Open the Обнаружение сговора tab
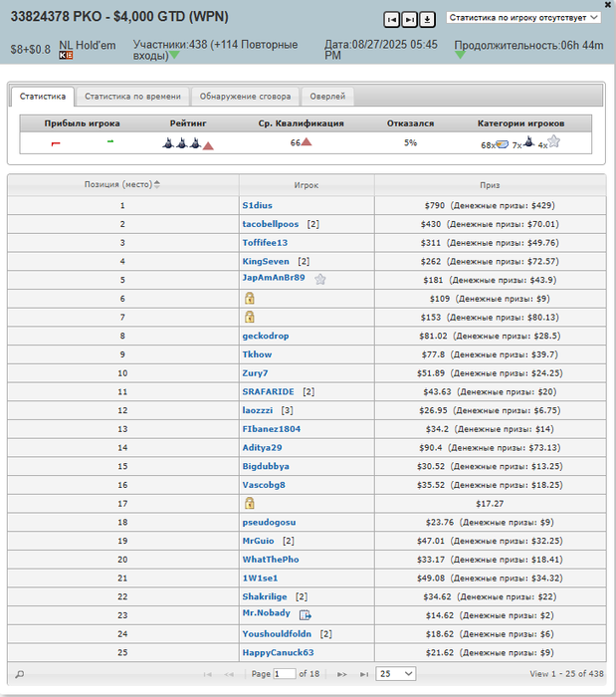 click(245, 97)
